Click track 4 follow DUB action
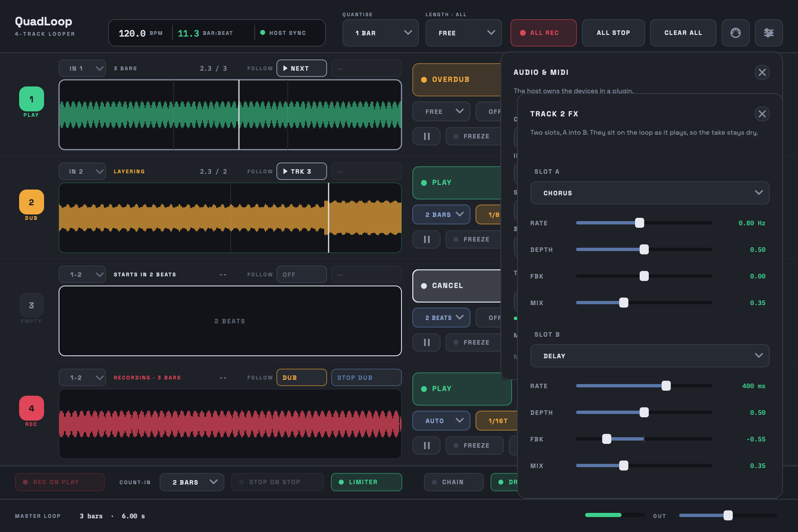This screenshot has height=532, width=798. (301, 377)
